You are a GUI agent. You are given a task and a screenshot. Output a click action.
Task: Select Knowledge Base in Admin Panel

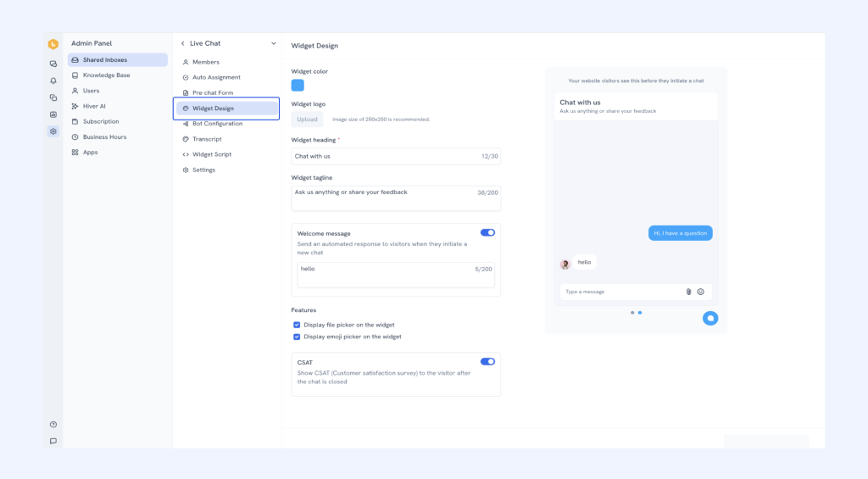[x=106, y=75]
